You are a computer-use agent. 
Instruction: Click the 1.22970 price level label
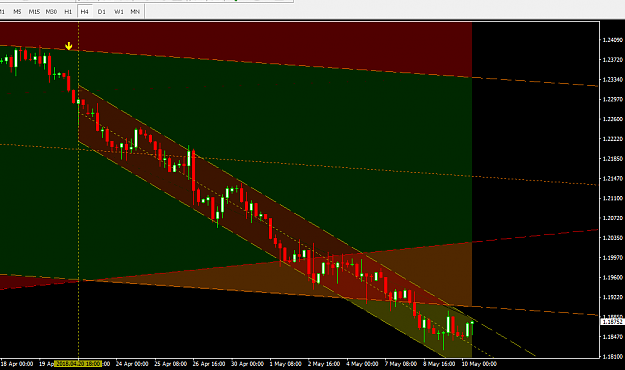[613, 99]
